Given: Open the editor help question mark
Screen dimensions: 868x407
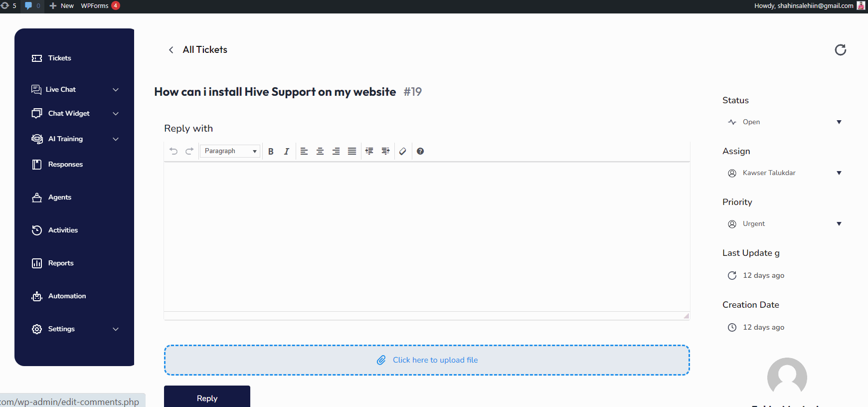Looking at the screenshot, I should pyautogui.click(x=420, y=151).
